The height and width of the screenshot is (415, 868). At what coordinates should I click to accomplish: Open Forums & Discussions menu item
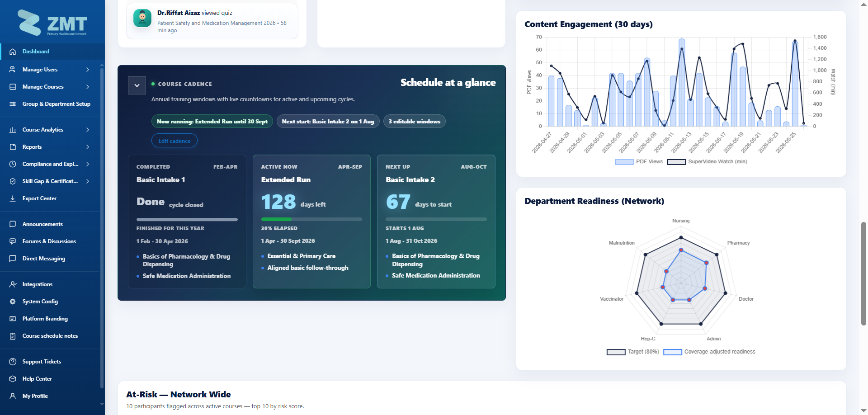(50, 241)
